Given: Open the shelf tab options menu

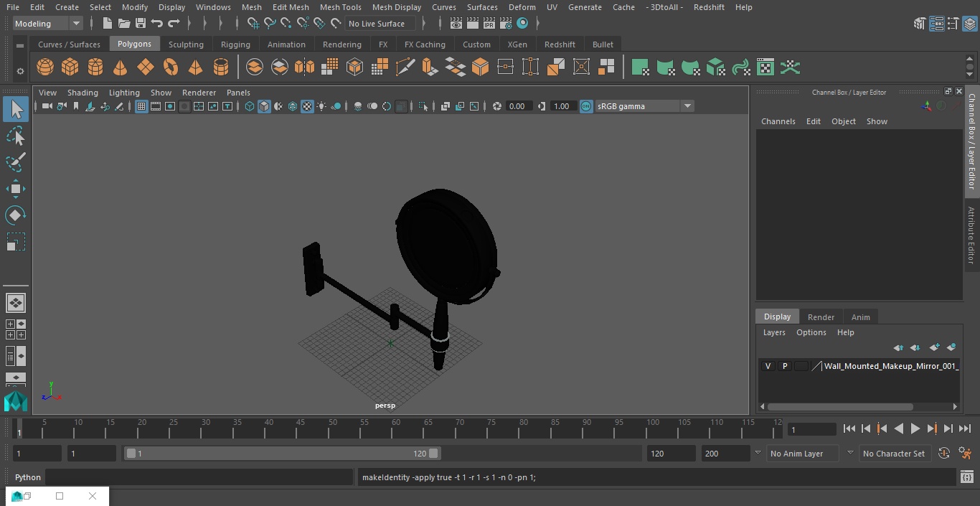Looking at the screenshot, I should [x=20, y=44].
